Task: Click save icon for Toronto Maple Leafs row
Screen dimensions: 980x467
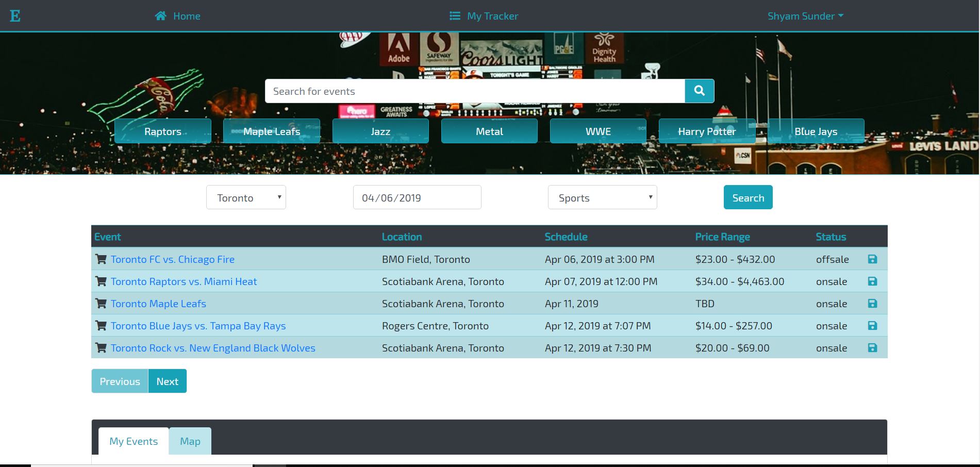Action: [872, 304]
